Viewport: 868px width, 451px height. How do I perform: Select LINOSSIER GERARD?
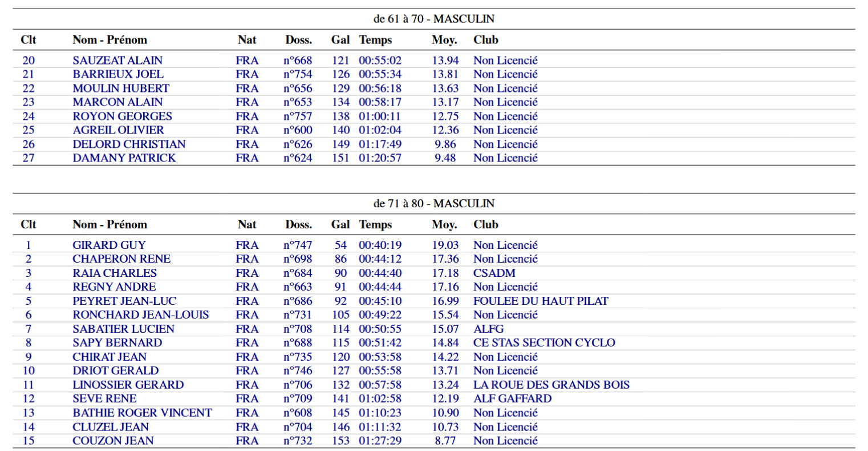[128, 385]
